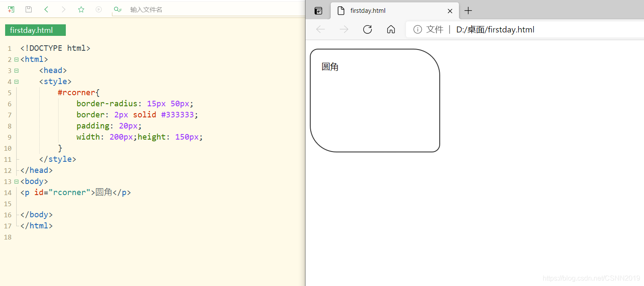This screenshot has width=644, height=286.
Task: Click the browser tab actions menu icon
Action: [x=318, y=11]
